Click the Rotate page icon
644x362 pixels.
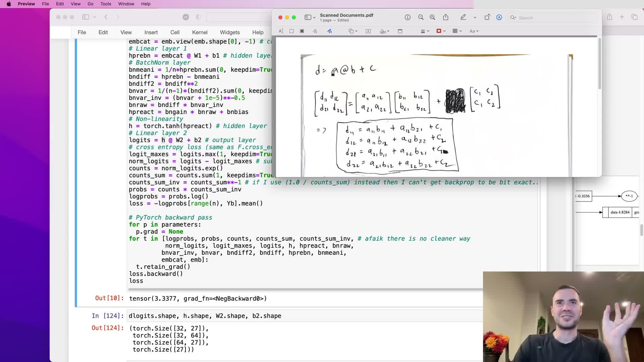(487, 17)
